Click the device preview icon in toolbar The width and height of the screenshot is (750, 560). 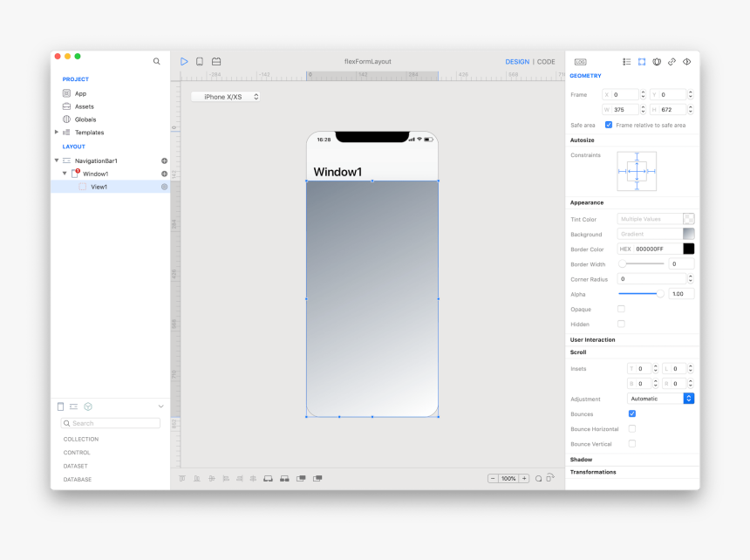tap(200, 62)
